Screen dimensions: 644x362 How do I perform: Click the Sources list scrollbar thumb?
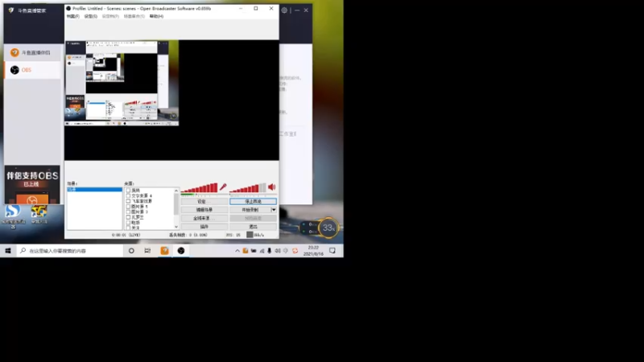(176, 204)
